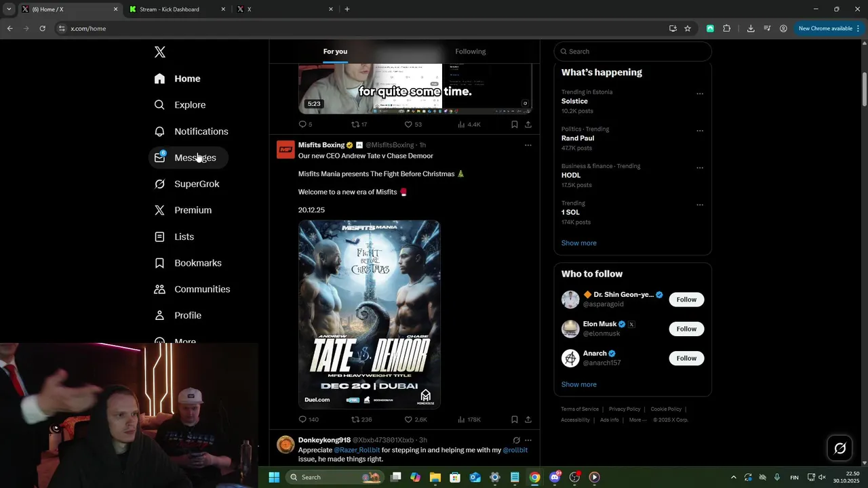Show hidden system tray icons
This screenshot has width=868, height=488.
pos(733,477)
